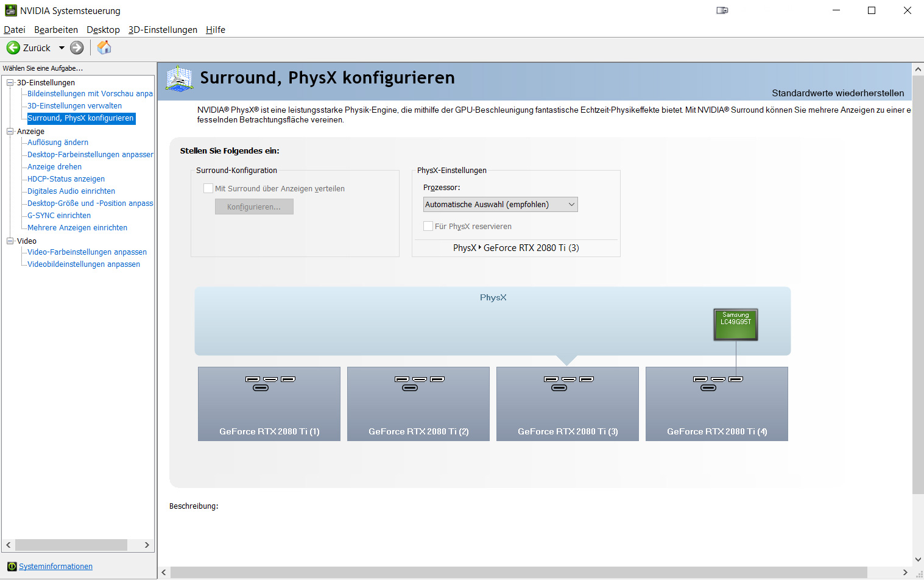The image size is (924, 580).
Task: Click the main panel scroll right arrow
Action: pos(905,573)
